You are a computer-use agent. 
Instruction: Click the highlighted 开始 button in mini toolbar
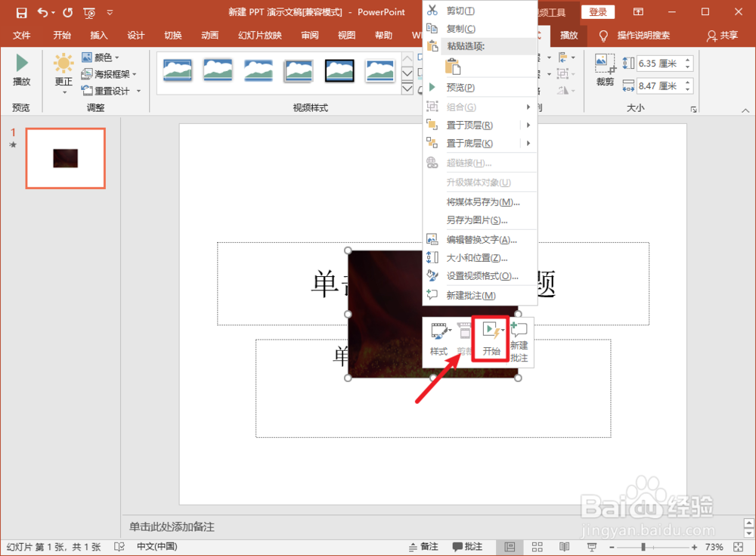[x=490, y=340]
